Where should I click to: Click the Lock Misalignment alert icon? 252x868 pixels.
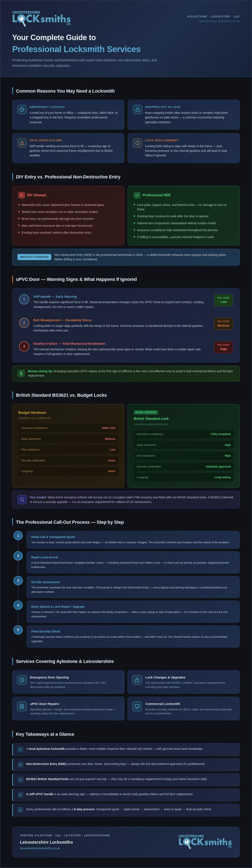click(x=137, y=143)
